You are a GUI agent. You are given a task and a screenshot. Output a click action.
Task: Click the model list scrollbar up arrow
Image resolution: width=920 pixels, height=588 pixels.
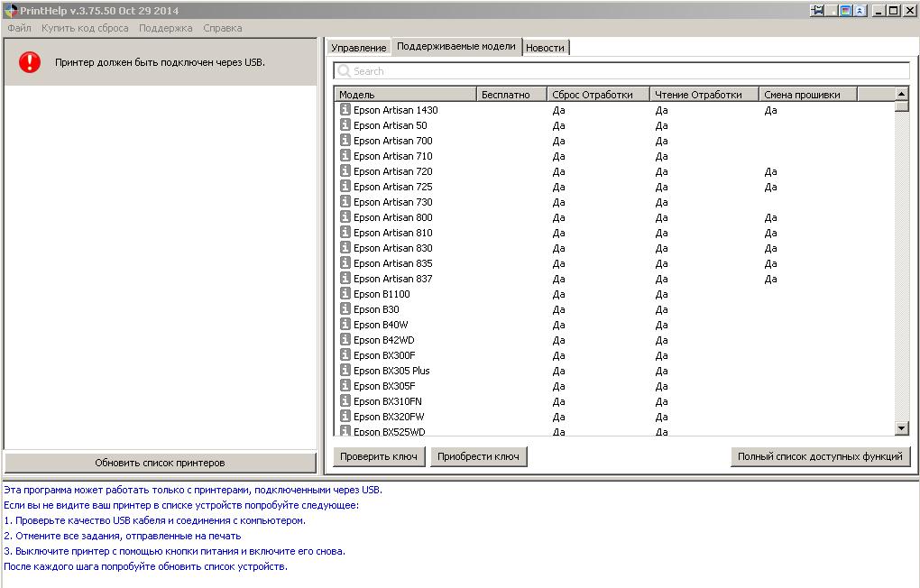tap(901, 94)
